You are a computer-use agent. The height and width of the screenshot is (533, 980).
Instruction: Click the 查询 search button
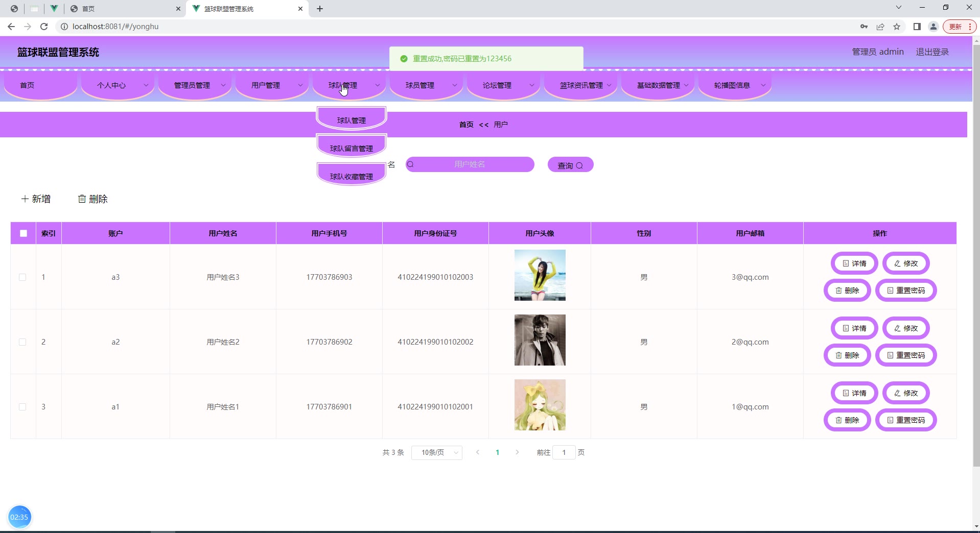[x=570, y=165]
